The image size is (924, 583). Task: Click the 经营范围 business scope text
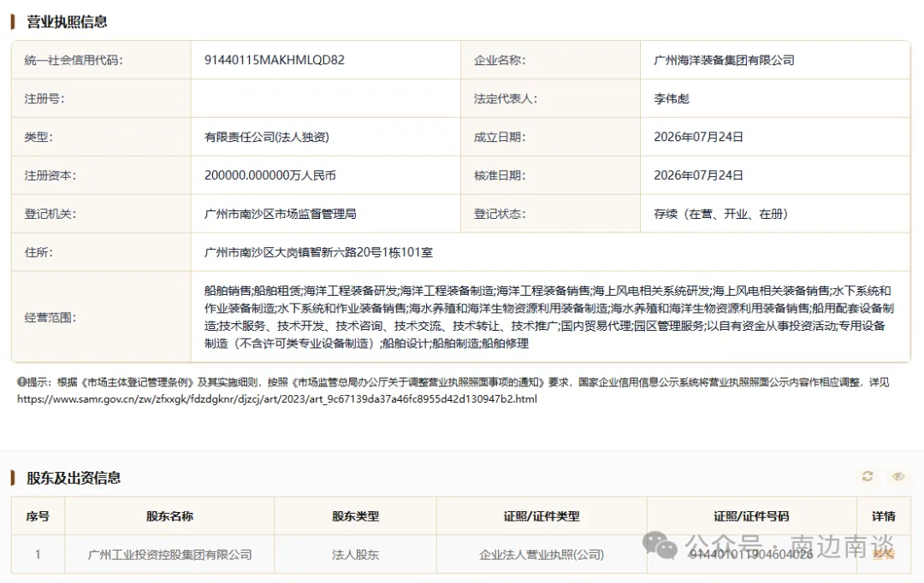pyautogui.click(x=549, y=317)
